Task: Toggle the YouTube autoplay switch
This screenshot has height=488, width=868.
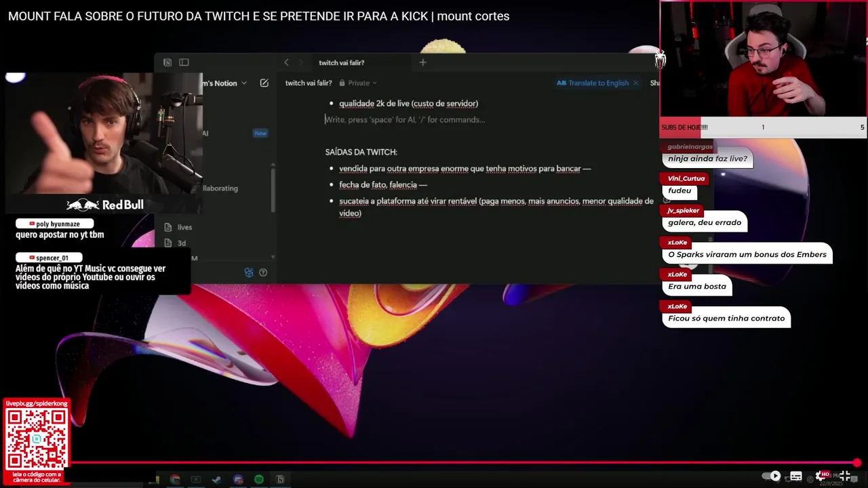Action: pos(772,476)
